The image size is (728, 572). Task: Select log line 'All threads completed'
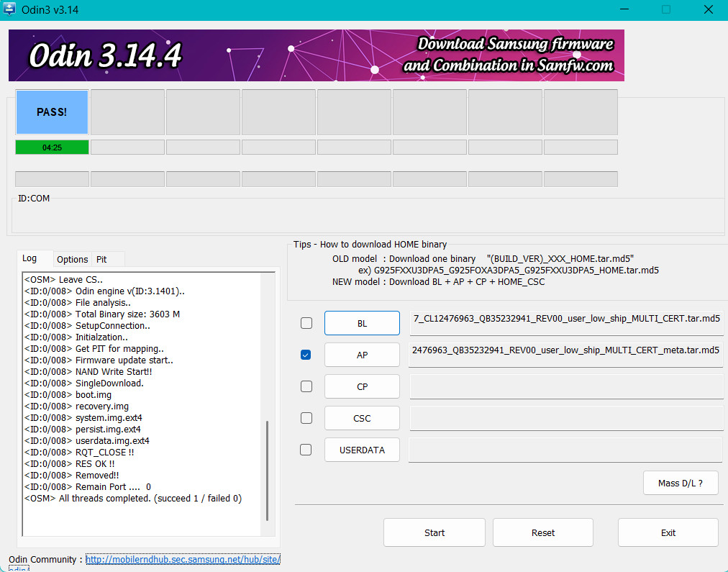133,498
